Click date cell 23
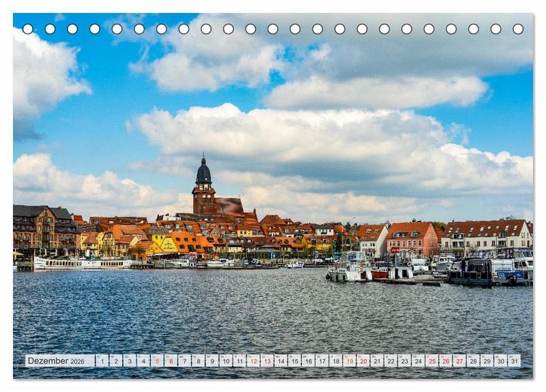Image resolution: width=546 pixels, height=392 pixels. click(405, 361)
